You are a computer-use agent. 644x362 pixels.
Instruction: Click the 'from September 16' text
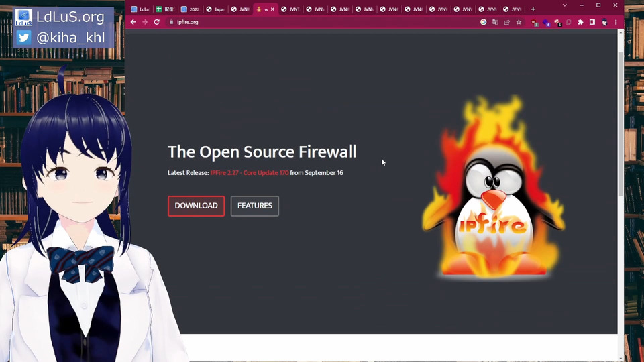(x=317, y=173)
